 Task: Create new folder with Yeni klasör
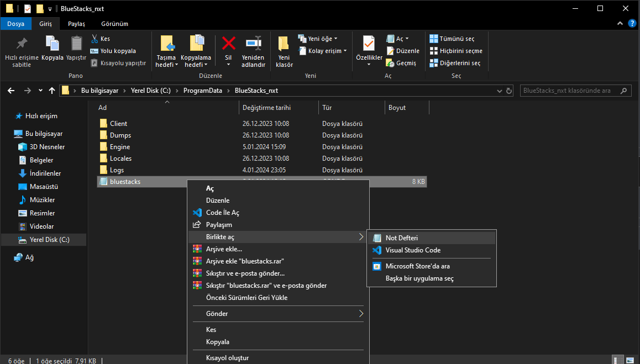coord(284,52)
